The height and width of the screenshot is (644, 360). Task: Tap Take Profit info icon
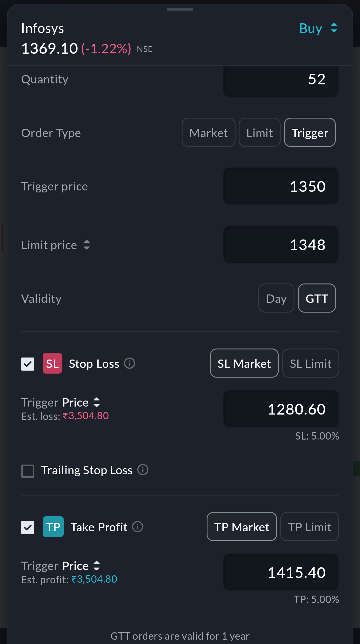click(x=138, y=527)
